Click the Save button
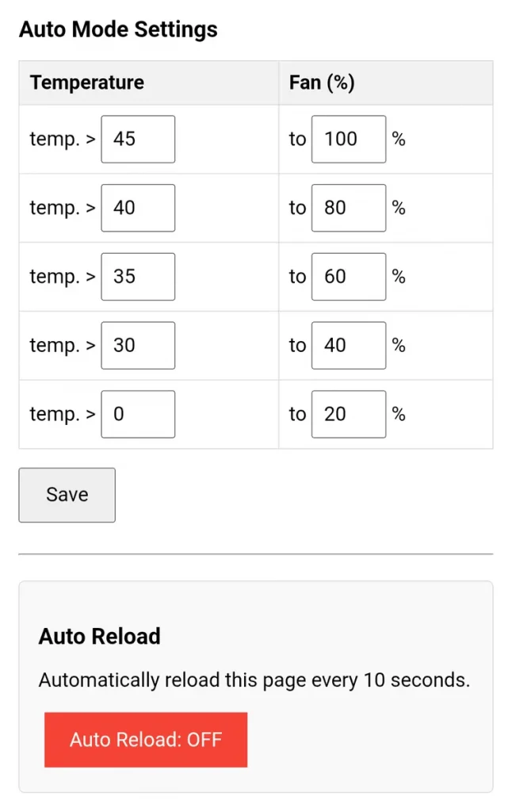The width and height of the screenshot is (512, 812). (67, 495)
